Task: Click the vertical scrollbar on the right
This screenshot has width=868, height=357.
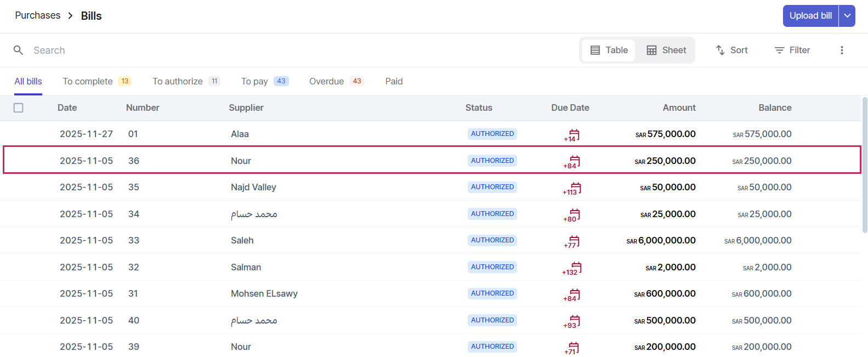Action: point(865,165)
